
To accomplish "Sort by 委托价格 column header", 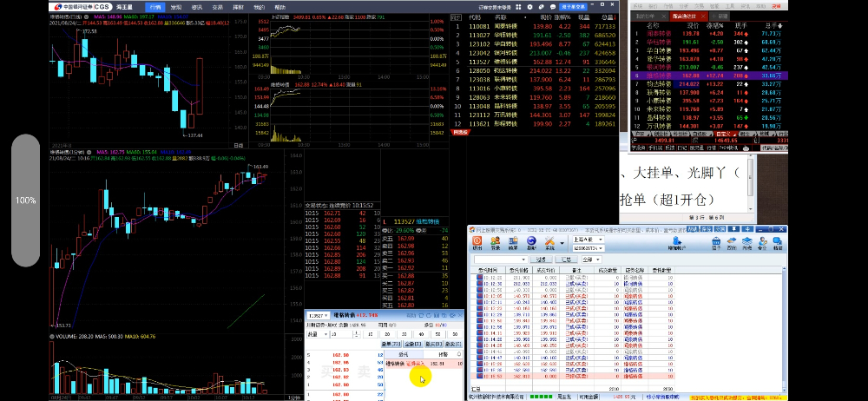I will point(517,270).
